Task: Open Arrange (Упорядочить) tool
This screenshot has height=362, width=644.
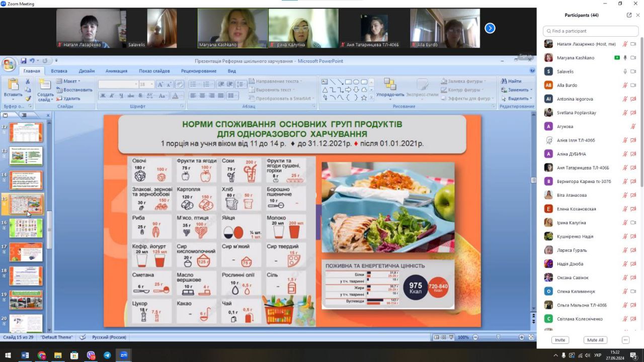Action: pos(390,87)
